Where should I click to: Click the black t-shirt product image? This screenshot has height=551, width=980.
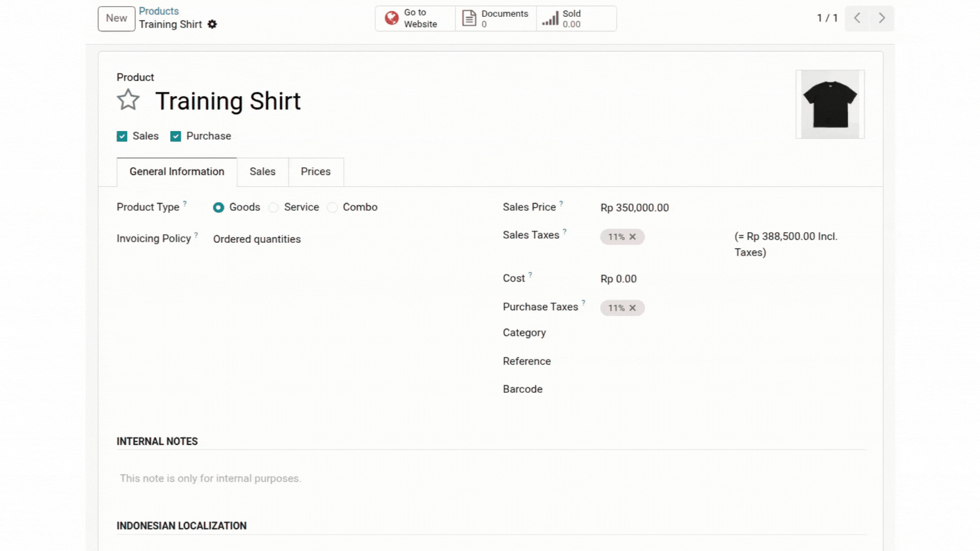(830, 105)
